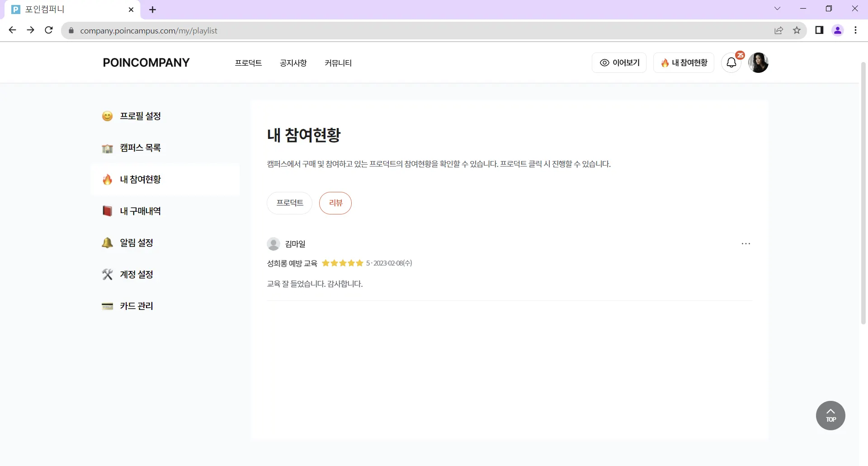Open notifications bell with 25 badge
The height and width of the screenshot is (466, 868).
coord(731,62)
